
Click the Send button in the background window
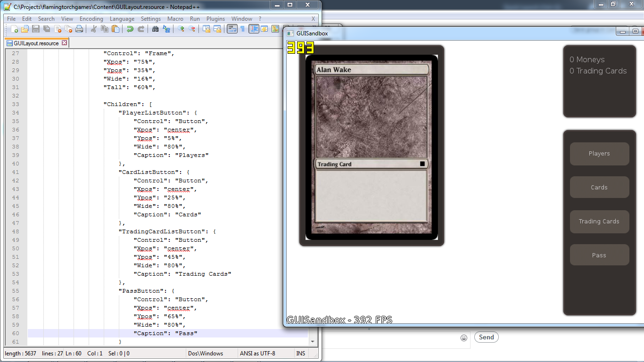click(x=486, y=337)
